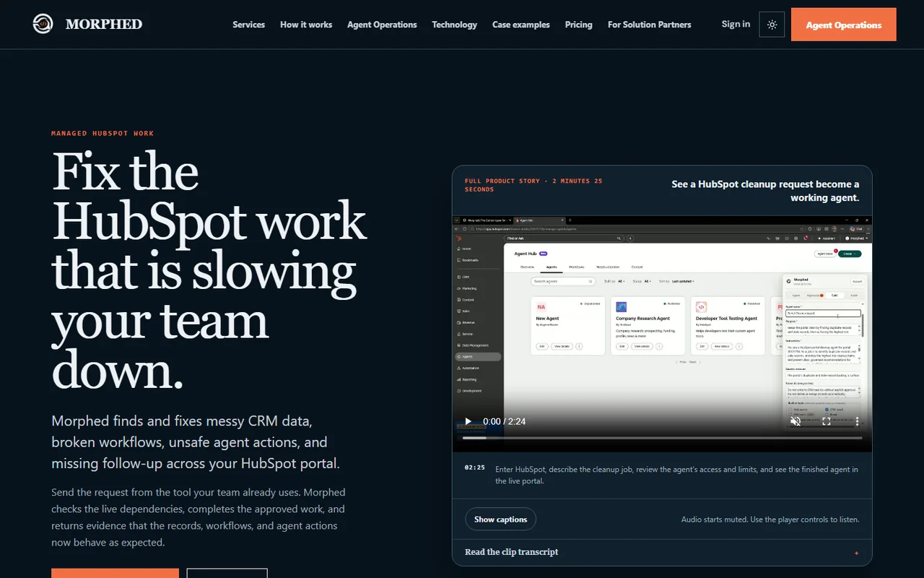Click the orange Agent Operations button
Viewport: 924px width, 578px height.
pyautogui.click(x=844, y=25)
